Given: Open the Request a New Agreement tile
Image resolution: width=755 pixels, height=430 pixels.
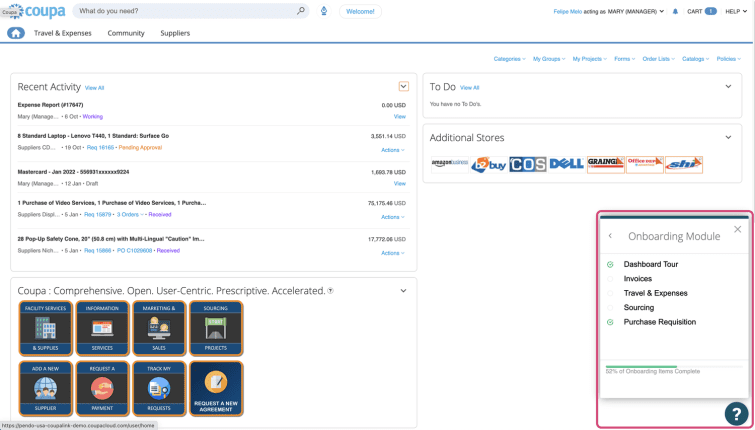Looking at the screenshot, I should pyautogui.click(x=216, y=388).
